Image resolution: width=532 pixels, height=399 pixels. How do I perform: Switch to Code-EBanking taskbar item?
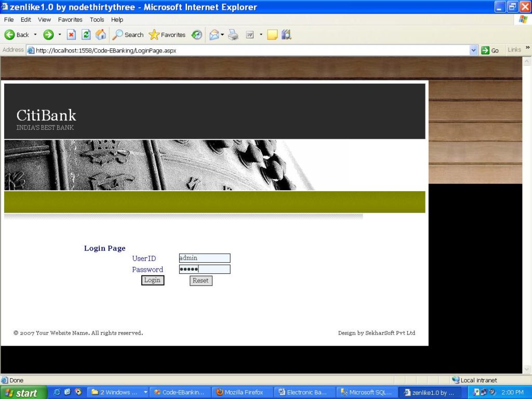click(x=180, y=393)
